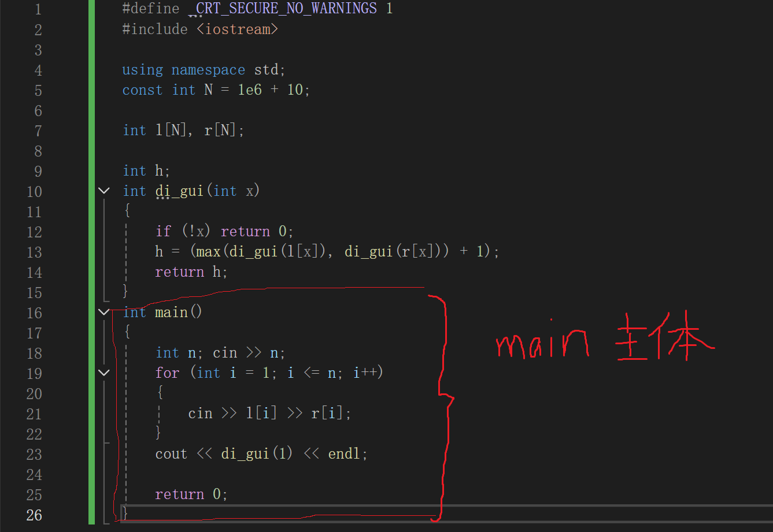This screenshot has height=532, width=773.
Task: Click the return 0 statement in main
Action: (191, 494)
